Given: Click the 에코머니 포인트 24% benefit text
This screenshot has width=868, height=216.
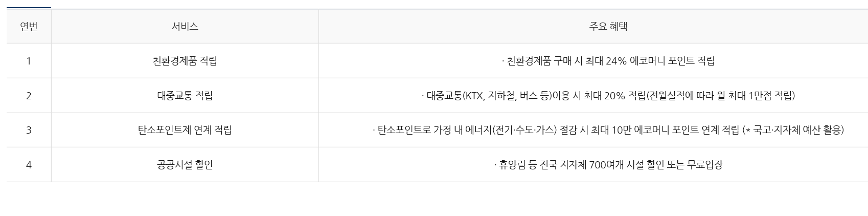Looking at the screenshot, I should point(608,61).
